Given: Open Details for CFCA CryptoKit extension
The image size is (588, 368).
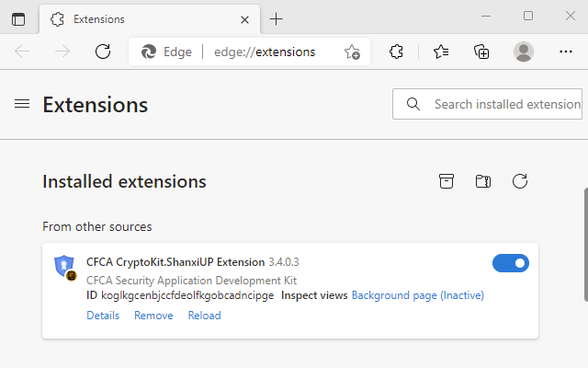Looking at the screenshot, I should click(x=103, y=316).
